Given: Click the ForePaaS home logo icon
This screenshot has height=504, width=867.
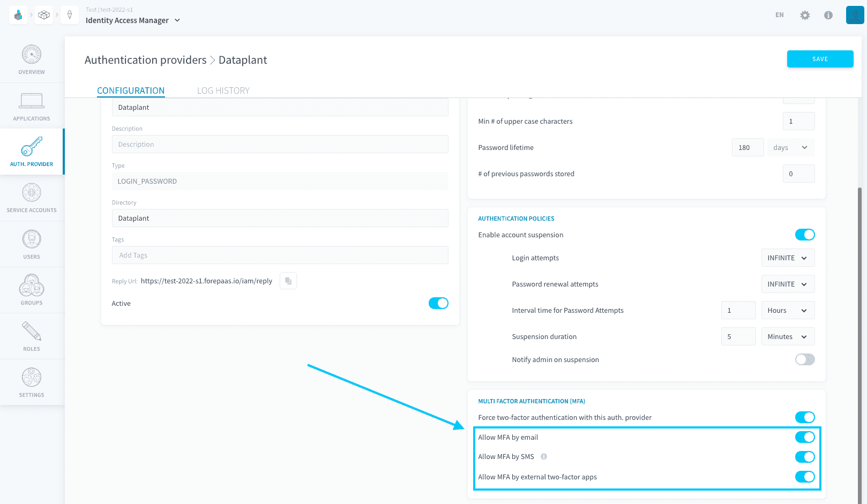Looking at the screenshot, I should click(18, 15).
